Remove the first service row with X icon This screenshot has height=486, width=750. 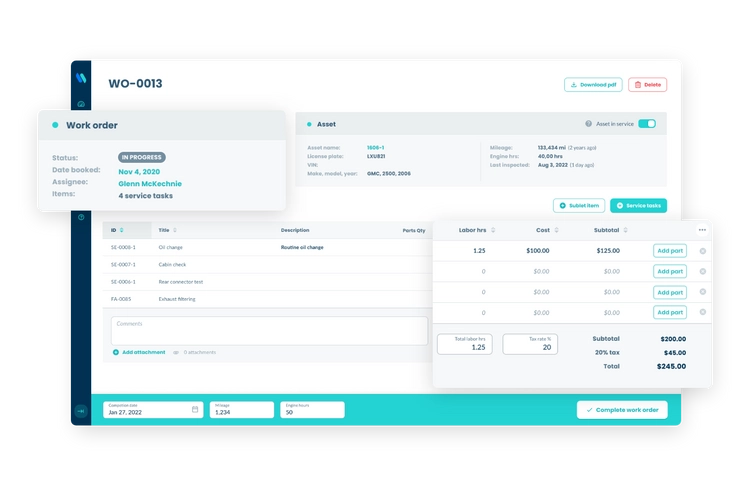point(702,251)
